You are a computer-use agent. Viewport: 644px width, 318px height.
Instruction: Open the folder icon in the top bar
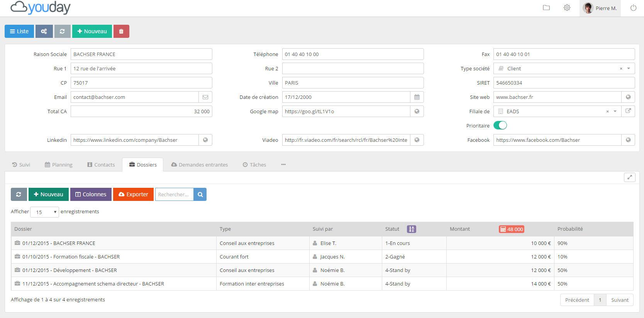(x=546, y=8)
